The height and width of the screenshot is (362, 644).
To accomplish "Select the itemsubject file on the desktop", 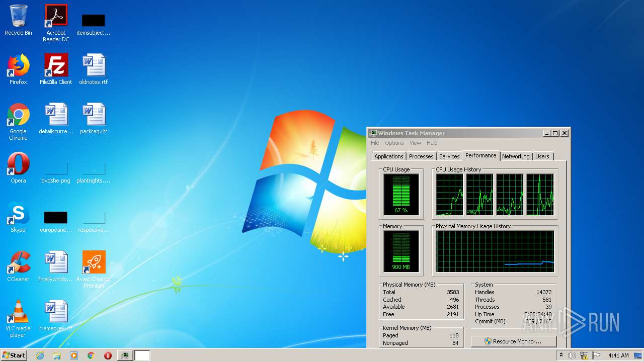I will 94,24.
